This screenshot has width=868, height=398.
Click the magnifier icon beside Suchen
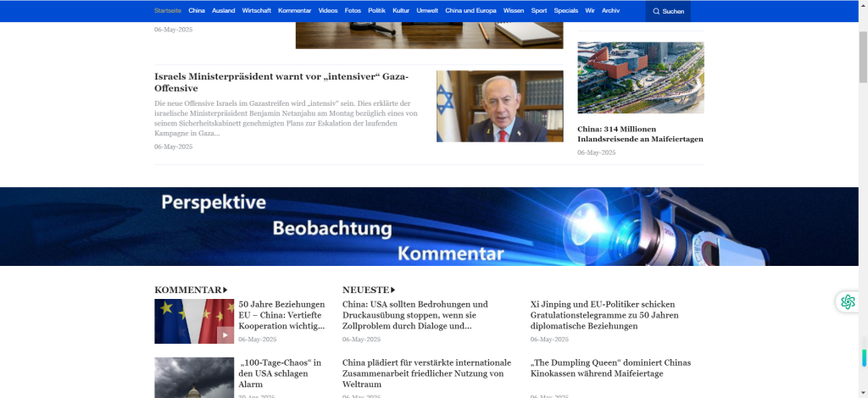[656, 11]
